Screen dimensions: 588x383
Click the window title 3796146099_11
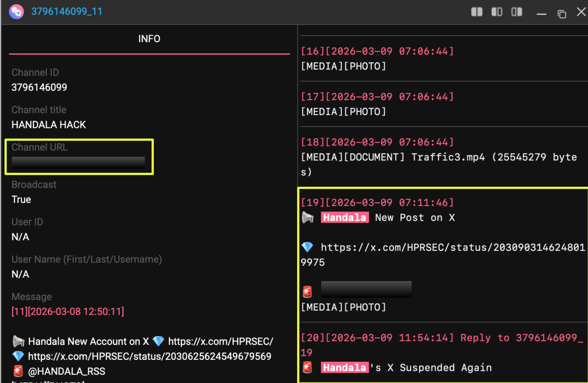[67, 11]
